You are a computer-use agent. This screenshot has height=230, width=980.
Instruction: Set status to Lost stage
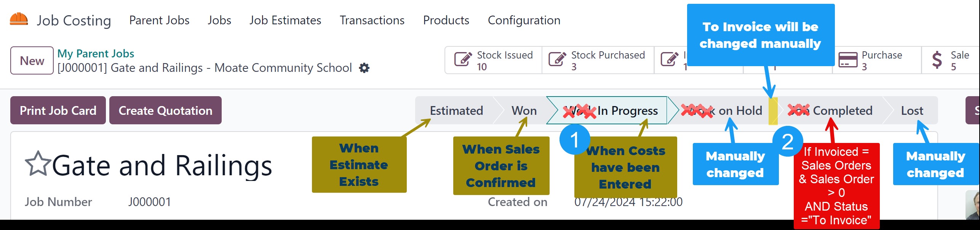point(912,111)
